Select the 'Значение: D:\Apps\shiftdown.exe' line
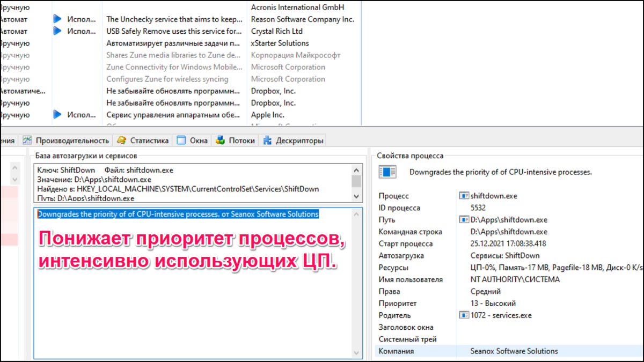Image resolution: width=644 pixels, height=362 pixels. 94,180
